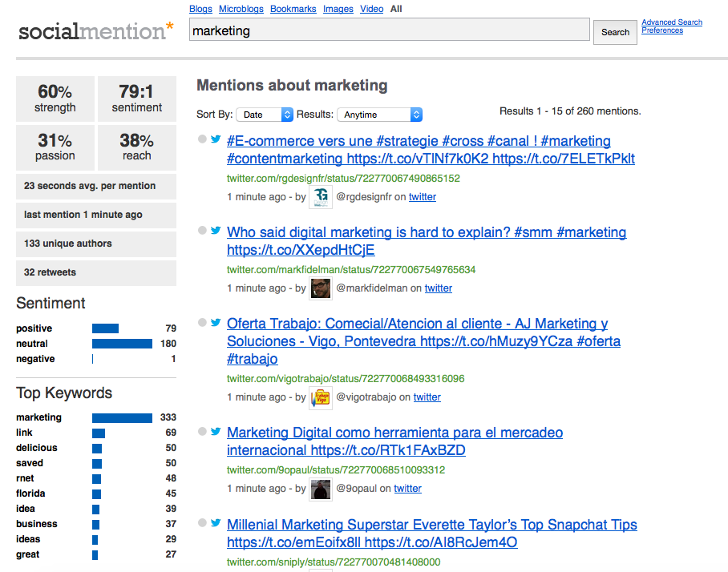
Task: Switch to Video search type
Action: [x=371, y=9]
